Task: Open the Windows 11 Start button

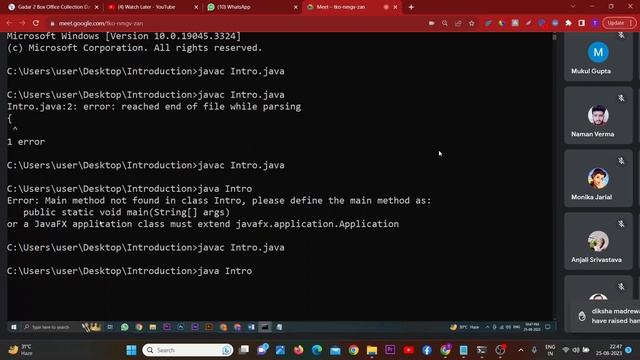Action: pyautogui.click(x=131, y=350)
